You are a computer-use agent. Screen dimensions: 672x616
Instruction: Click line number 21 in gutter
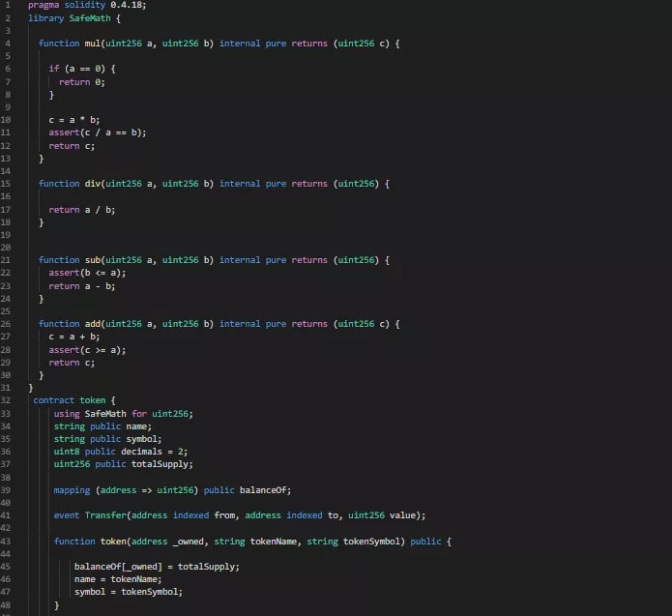(x=5, y=260)
